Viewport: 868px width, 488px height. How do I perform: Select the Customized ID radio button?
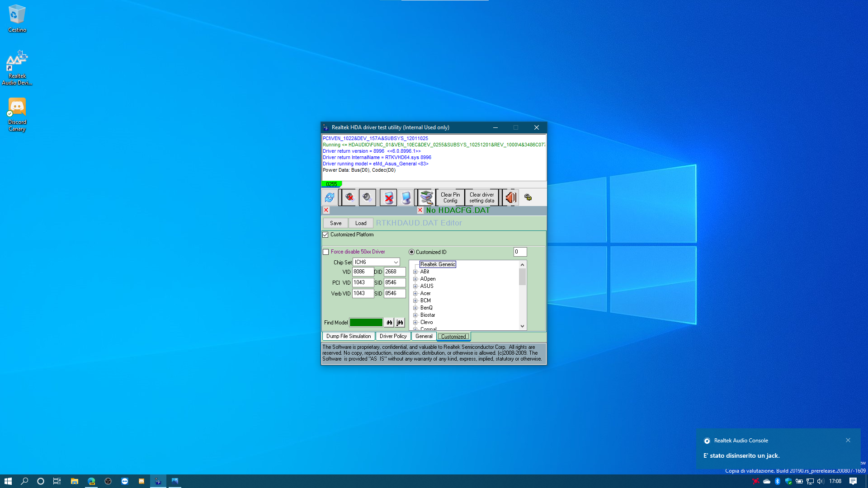point(411,252)
